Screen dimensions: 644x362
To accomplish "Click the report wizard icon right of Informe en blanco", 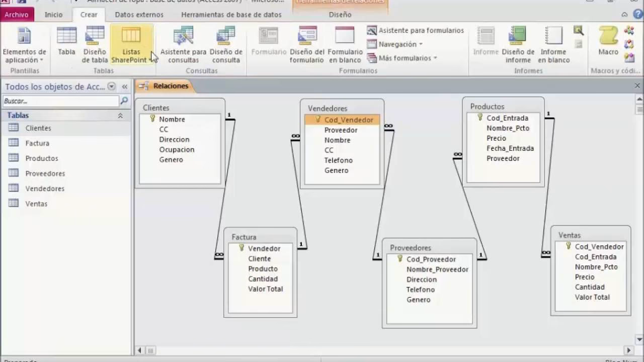I will pyautogui.click(x=579, y=31).
